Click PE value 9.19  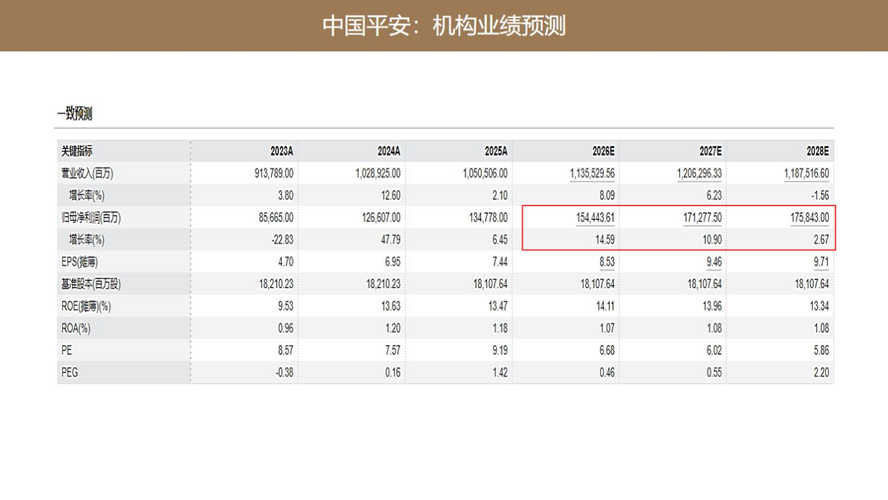click(500, 350)
